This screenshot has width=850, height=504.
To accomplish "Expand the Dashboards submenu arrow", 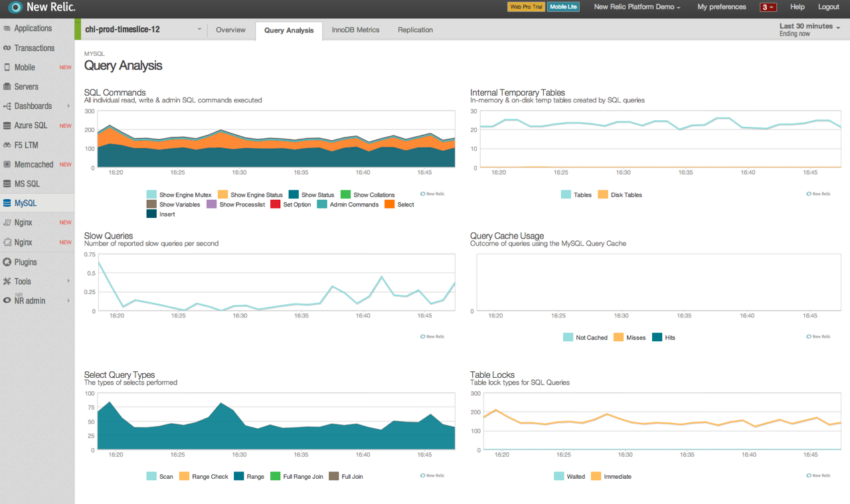I will 68,106.
